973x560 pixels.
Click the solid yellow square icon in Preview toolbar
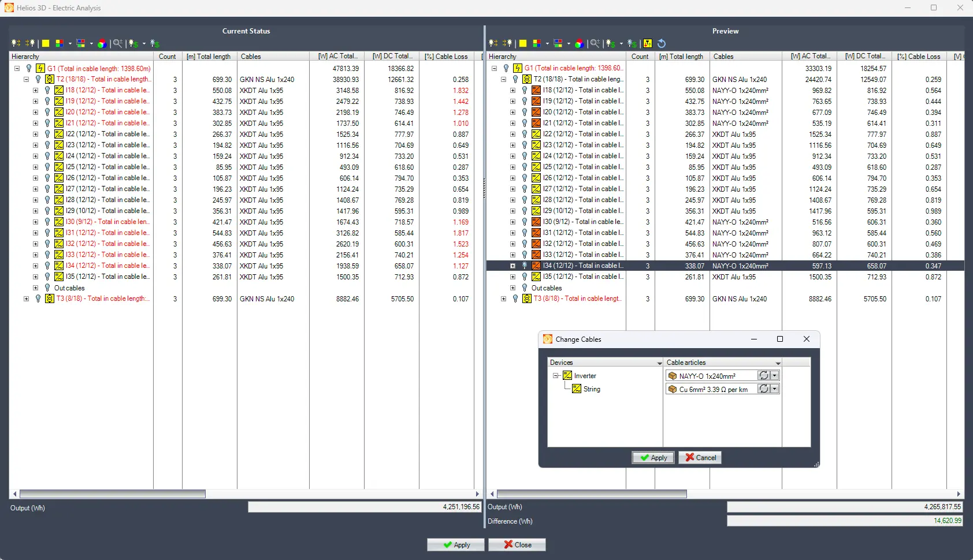pos(523,43)
